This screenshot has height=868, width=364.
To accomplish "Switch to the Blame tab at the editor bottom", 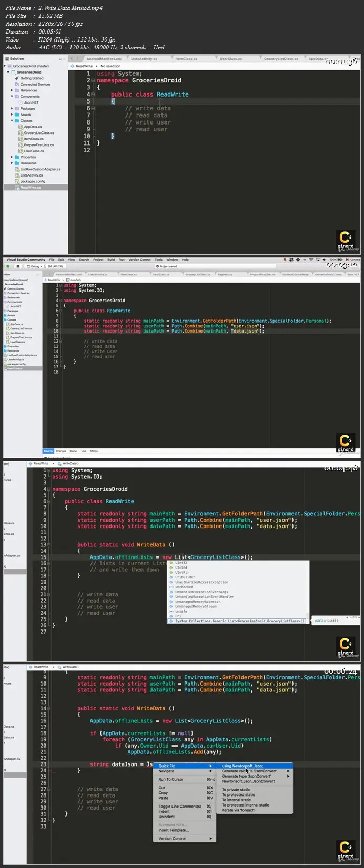I will click(x=73, y=451).
